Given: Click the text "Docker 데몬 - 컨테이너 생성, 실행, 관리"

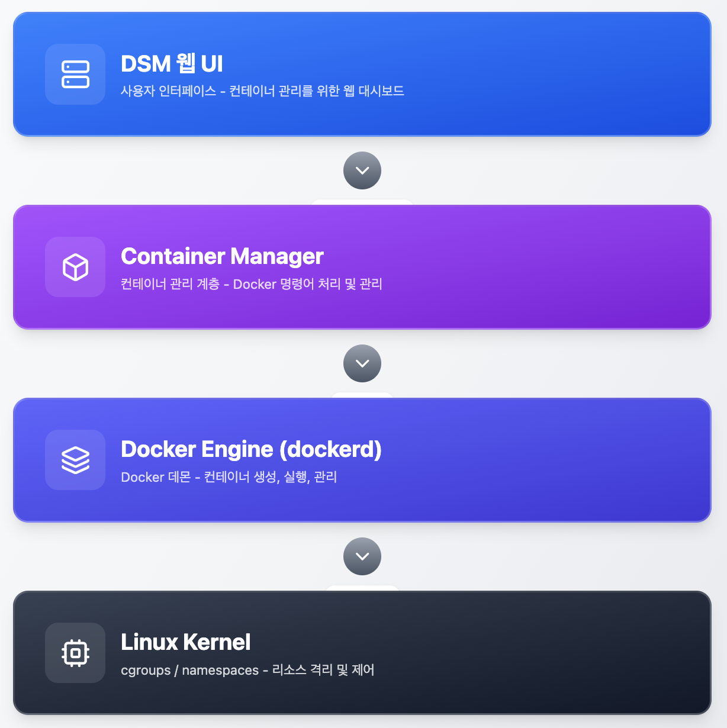Looking at the screenshot, I should click(x=229, y=477).
